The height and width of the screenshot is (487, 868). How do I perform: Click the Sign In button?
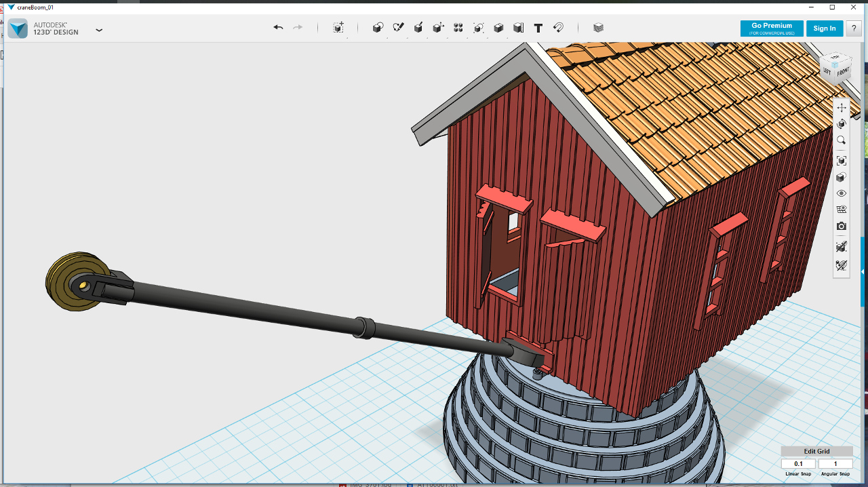825,28
